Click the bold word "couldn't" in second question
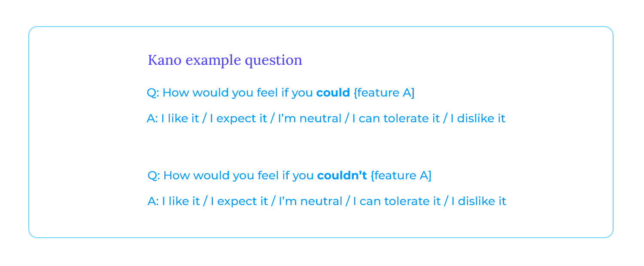This screenshot has height=266, width=644. click(342, 175)
